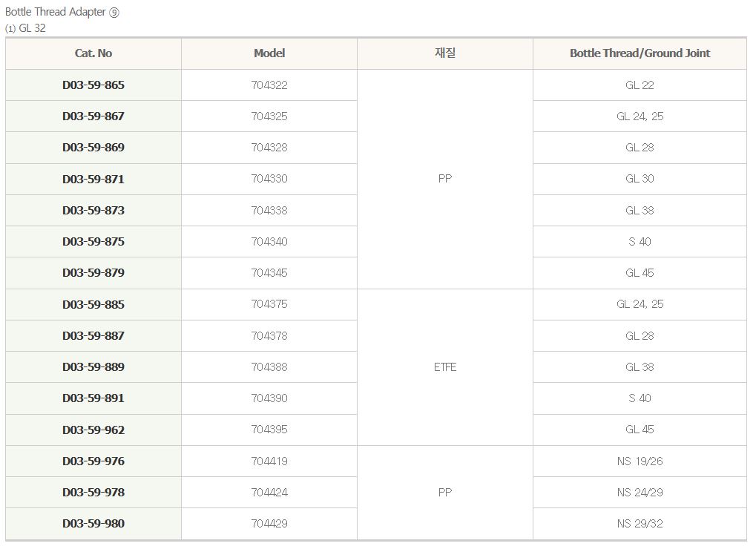Click the 재질 column header
This screenshot has height=549, width=756.
445,53
